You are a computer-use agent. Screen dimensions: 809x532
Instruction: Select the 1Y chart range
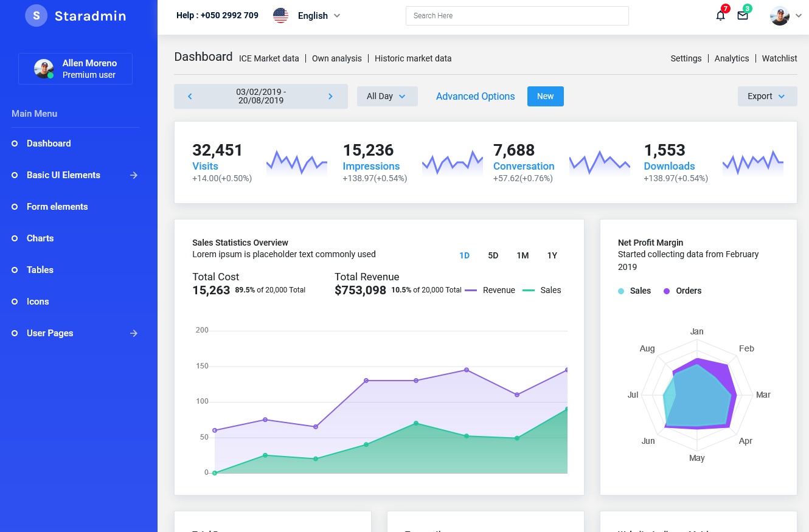(x=552, y=255)
